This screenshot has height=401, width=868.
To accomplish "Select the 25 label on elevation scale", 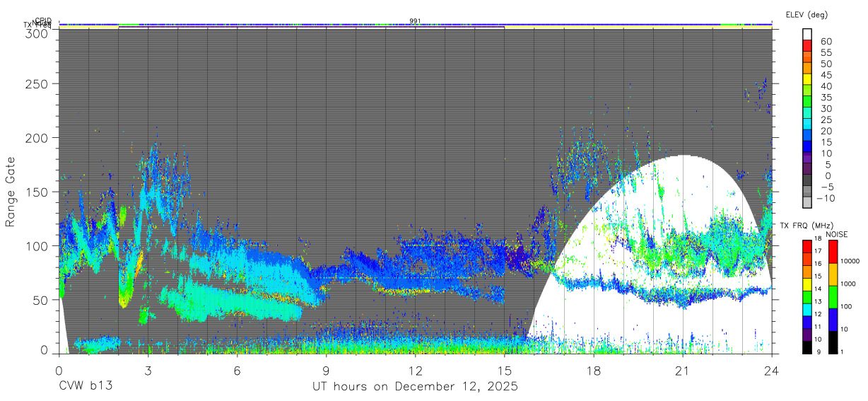I will pyautogui.click(x=826, y=120).
